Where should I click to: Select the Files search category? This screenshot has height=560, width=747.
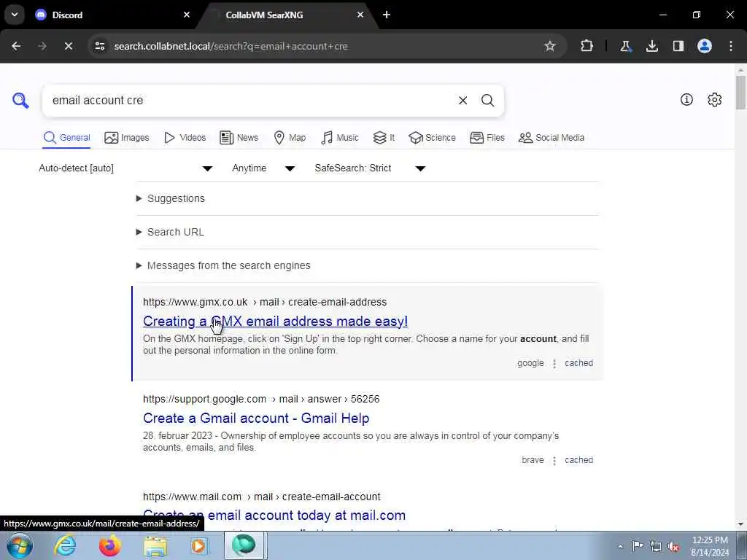click(x=487, y=138)
